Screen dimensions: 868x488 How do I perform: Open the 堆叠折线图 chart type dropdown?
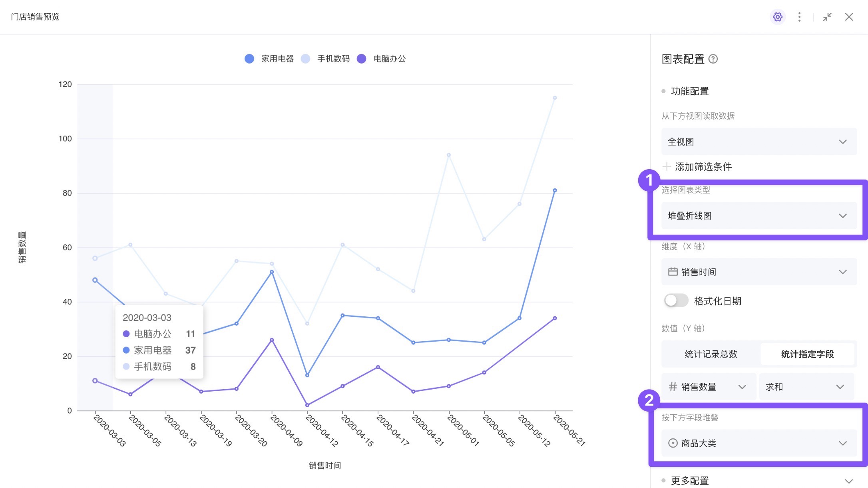[759, 216]
